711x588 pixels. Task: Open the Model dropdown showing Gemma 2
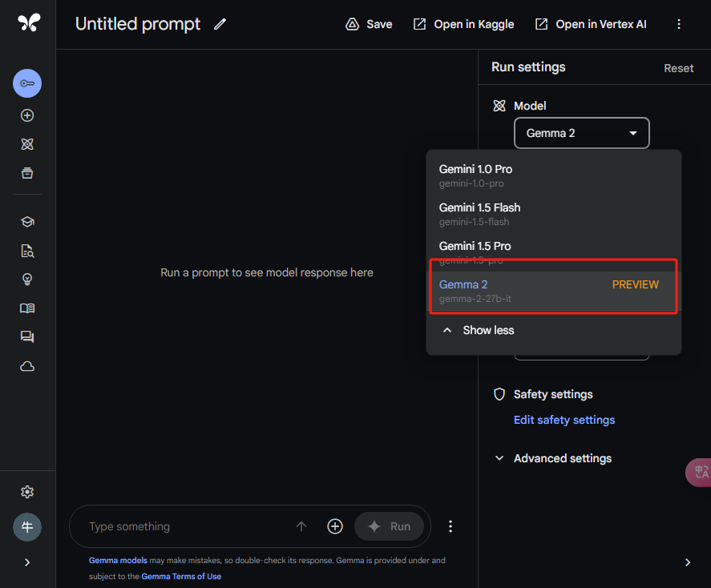point(582,133)
